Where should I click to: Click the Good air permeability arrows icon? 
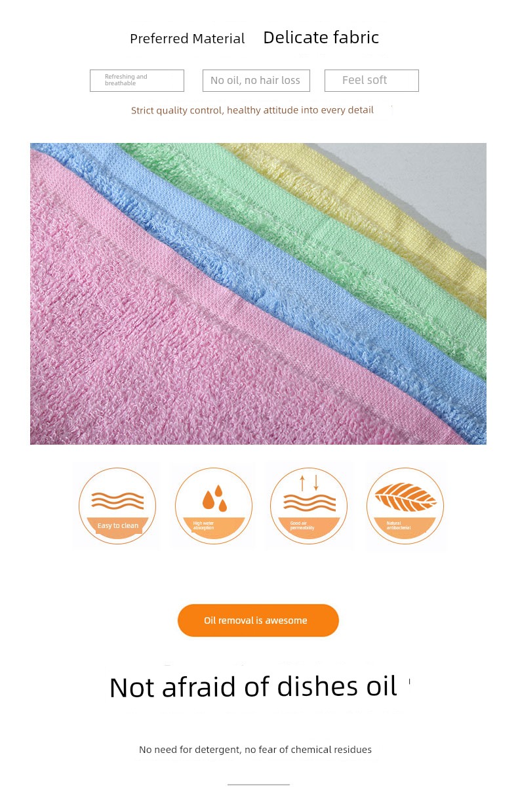click(x=309, y=506)
